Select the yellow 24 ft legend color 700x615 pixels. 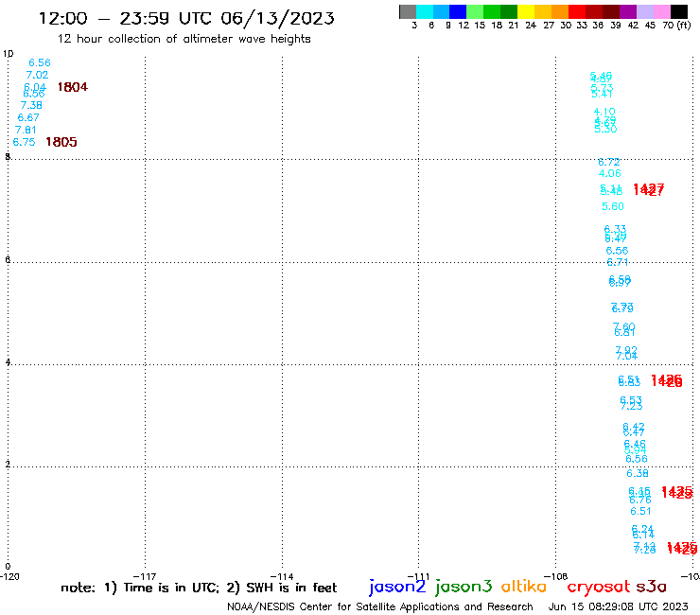526,11
